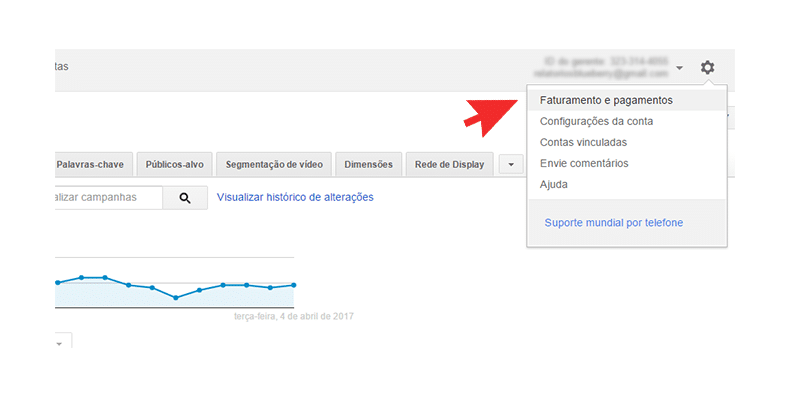Expand the account ID dropdown arrow
The height and width of the screenshot is (399, 790).
[x=679, y=68]
